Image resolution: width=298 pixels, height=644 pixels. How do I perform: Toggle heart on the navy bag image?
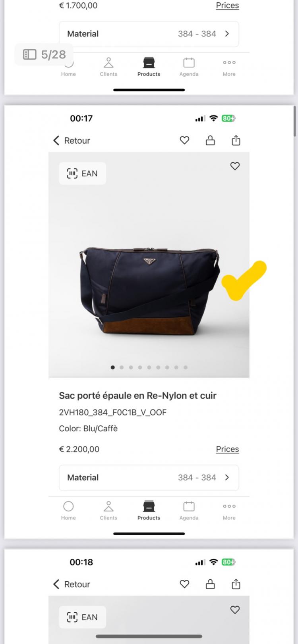point(235,166)
